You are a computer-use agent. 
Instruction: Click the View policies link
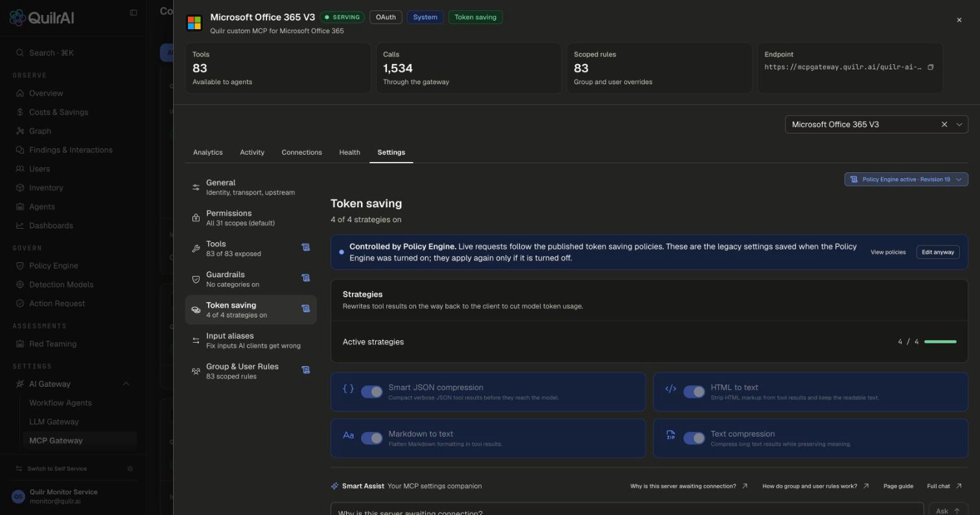[x=888, y=252]
